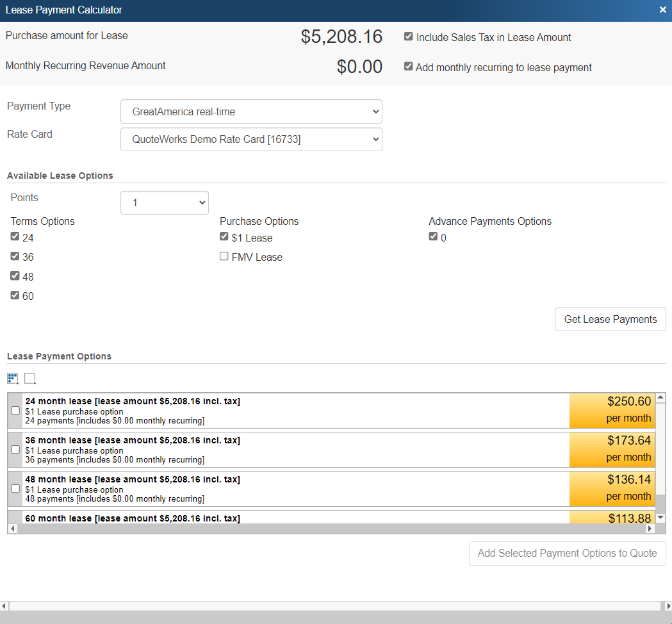
Task: Click right arrow of lease list horizontal scrollbar
Action: pos(650,529)
